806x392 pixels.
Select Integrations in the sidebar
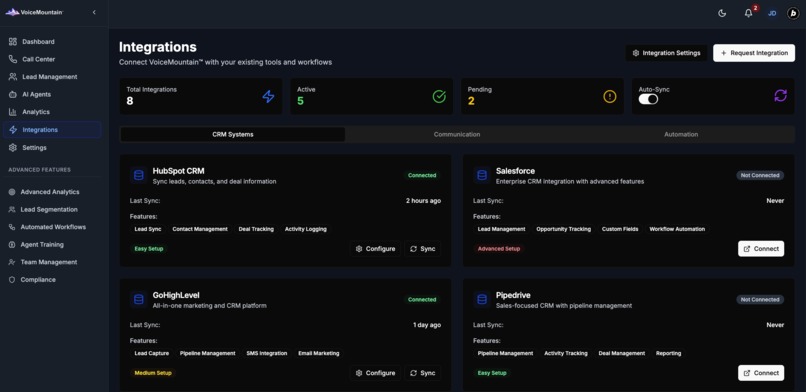coord(52,130)
